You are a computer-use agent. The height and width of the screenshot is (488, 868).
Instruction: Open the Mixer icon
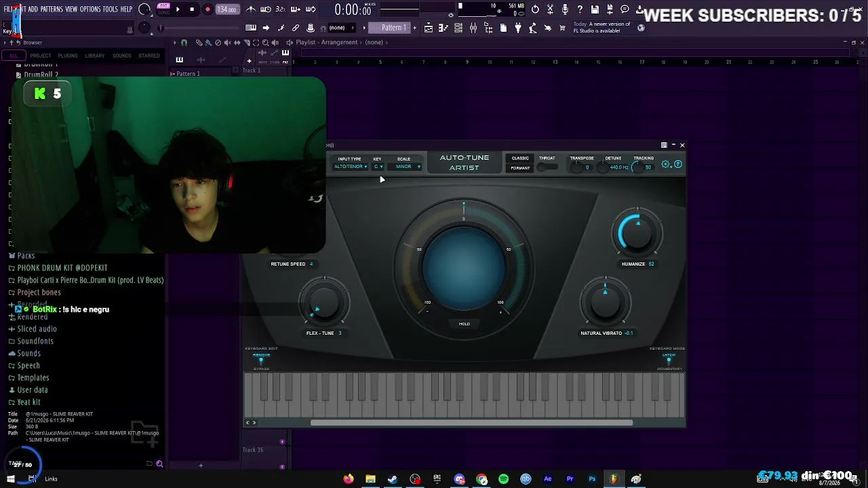tap(473, 28)
